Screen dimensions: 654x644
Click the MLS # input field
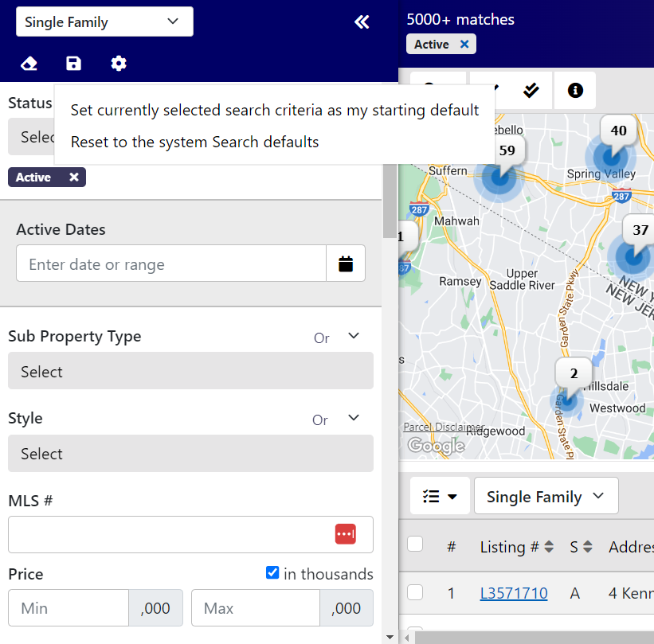190,535
